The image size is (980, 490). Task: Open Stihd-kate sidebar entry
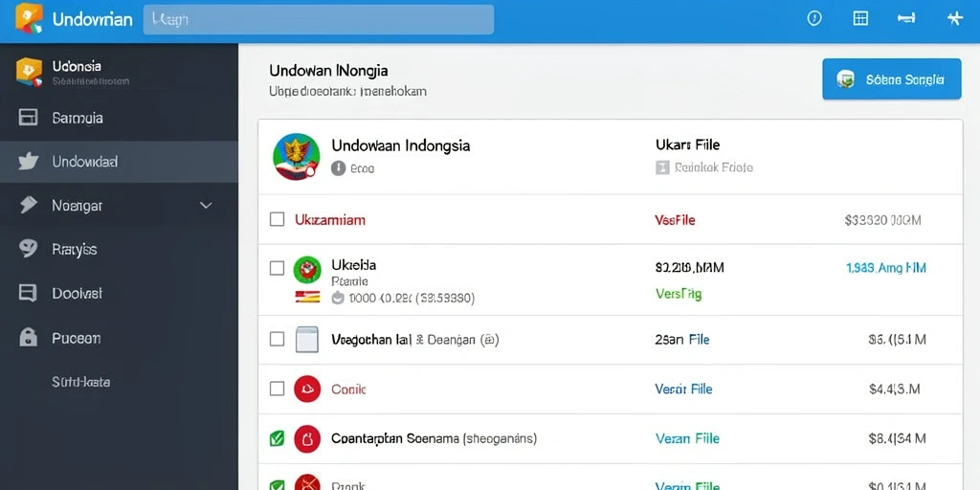(81, 382)
